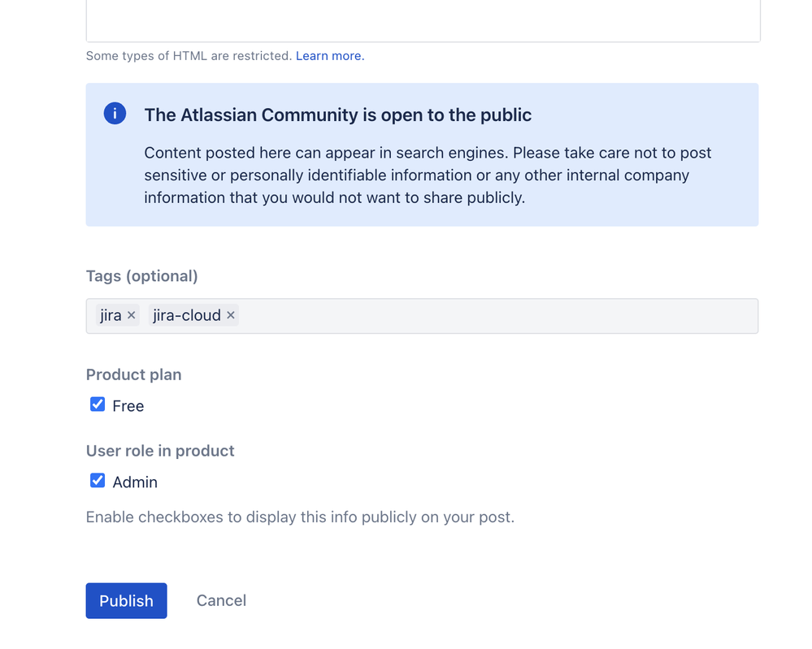Click the Product plan heading
The image size is (812, 649).
pos(133,374)
